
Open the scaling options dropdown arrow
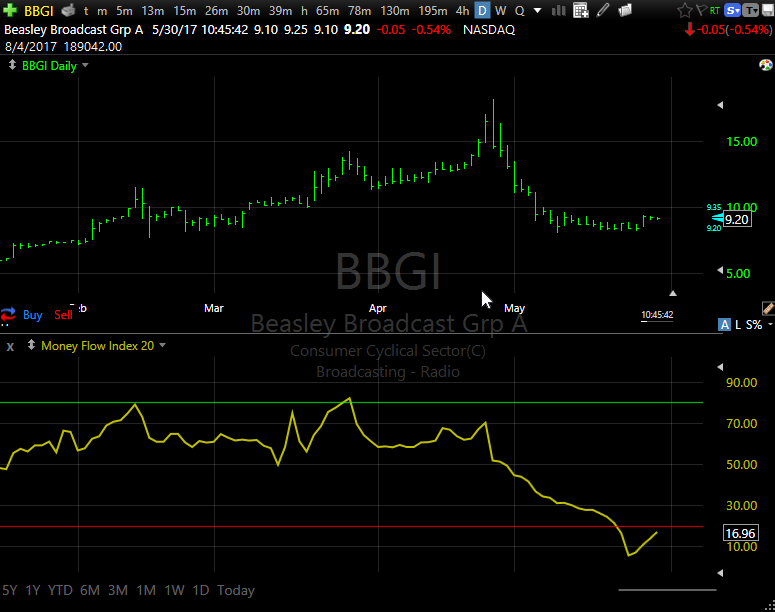(x=770, y=325)
